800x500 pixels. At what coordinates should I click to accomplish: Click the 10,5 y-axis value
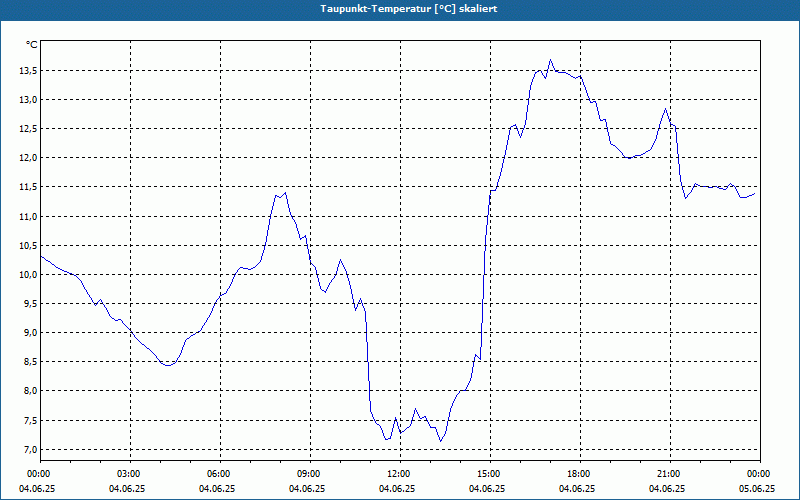[x=28, y=245]
